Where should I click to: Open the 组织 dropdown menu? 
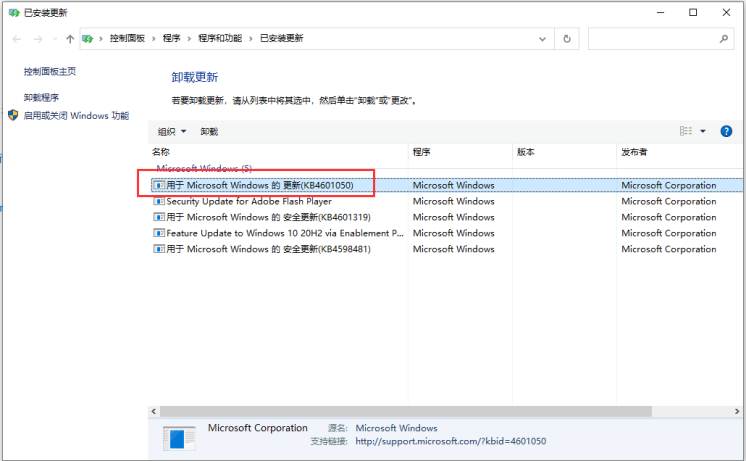[172, 132]
